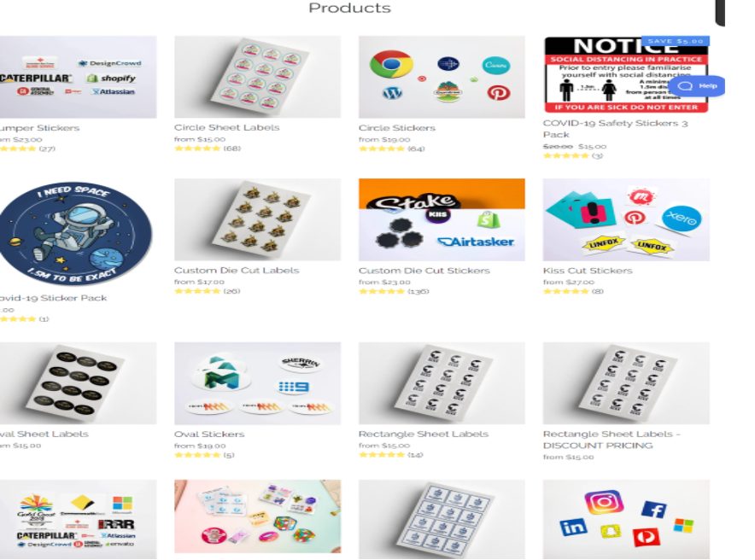Open COVID-19 Safety Stickers 3 Pack link
Screen dimensions: 755x560
pos(616,128)
